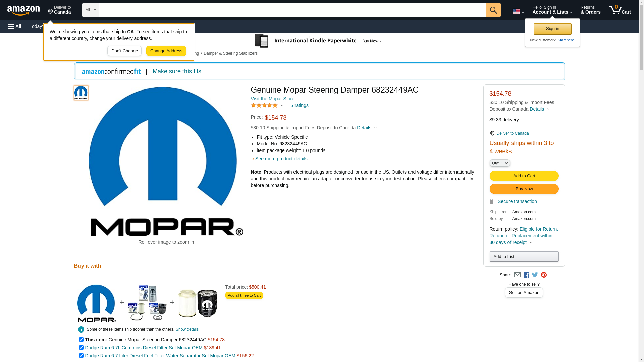
Task: Open Returns & Orders menu item
Action: [590, 10]
